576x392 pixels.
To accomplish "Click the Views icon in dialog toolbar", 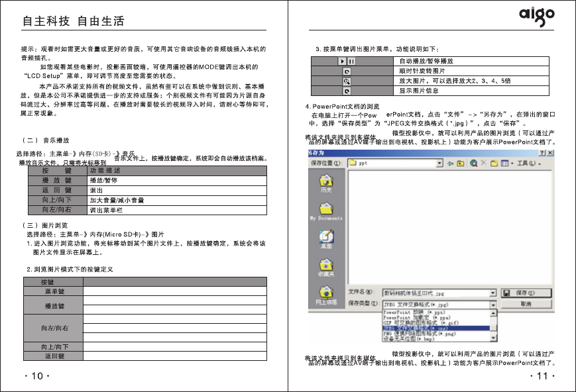I will pos(504,164).
